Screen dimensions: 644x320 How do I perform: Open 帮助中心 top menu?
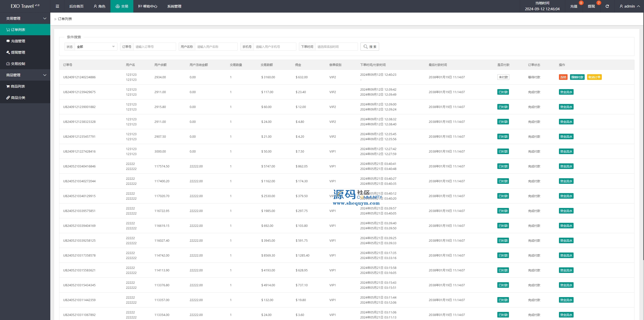(148, 6)
